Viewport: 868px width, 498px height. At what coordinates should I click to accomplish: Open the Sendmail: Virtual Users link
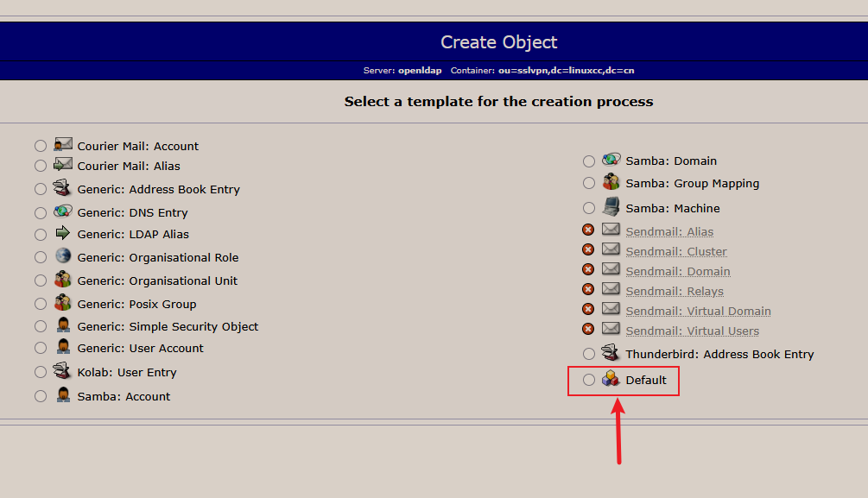693,331
